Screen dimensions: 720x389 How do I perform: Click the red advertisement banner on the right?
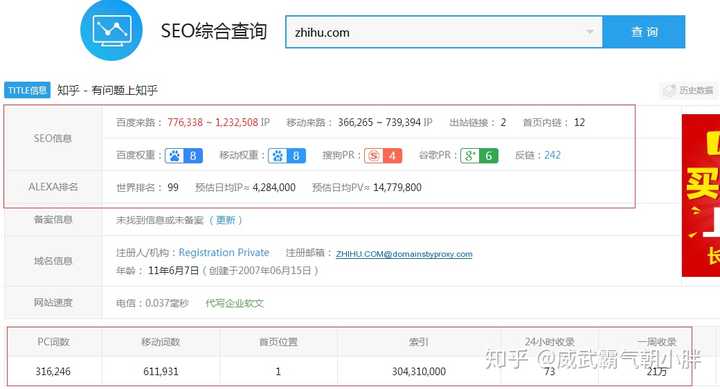tap(701, 195)
